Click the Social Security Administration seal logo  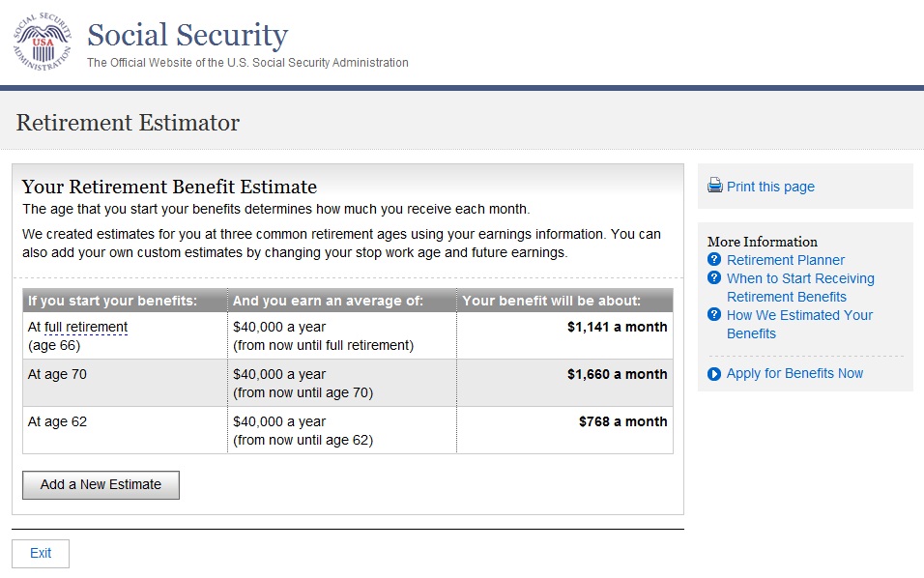coord(42,43)
